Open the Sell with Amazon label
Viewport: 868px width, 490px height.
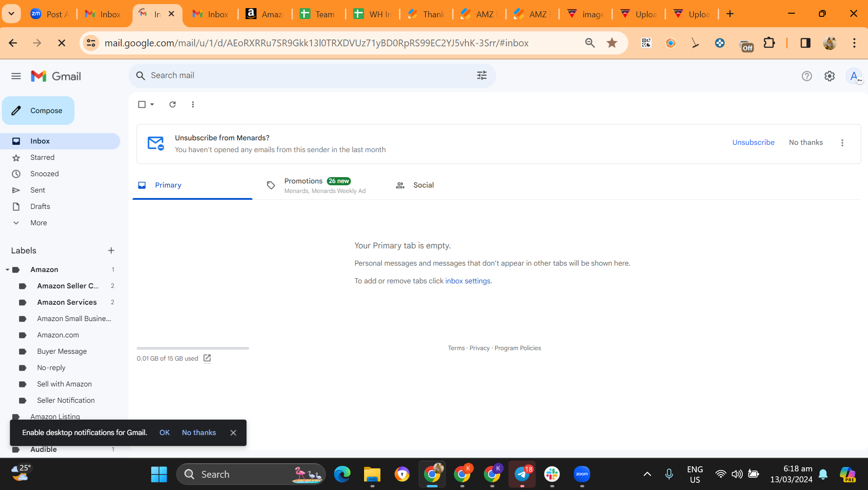coord(64,384)
